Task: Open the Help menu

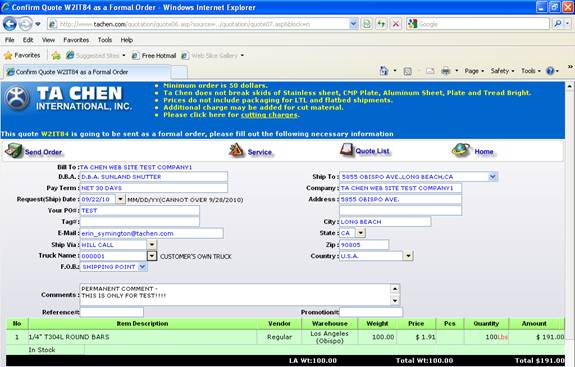Action: [127, 40]
